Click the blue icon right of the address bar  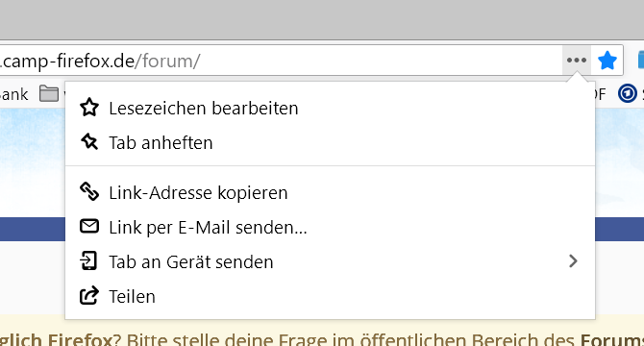point(641,61)
